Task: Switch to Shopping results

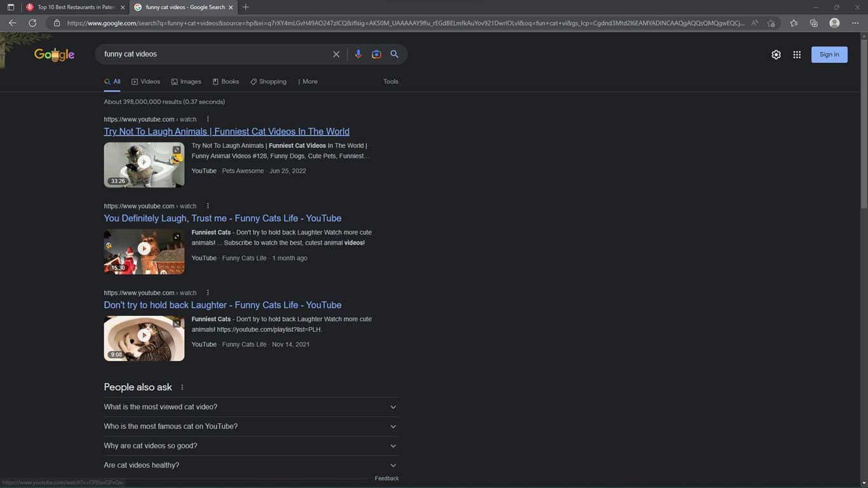Action: coord(268,81)
